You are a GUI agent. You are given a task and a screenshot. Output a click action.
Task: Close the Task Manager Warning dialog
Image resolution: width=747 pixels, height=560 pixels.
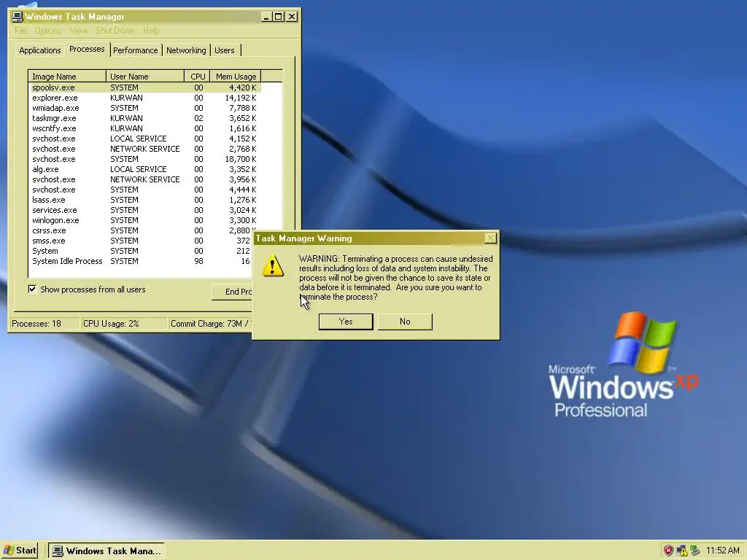tap(490, 238)
